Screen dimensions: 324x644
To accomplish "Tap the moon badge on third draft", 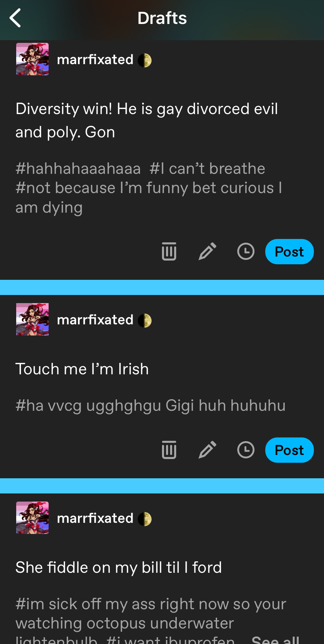I will [x=145, y=519].
